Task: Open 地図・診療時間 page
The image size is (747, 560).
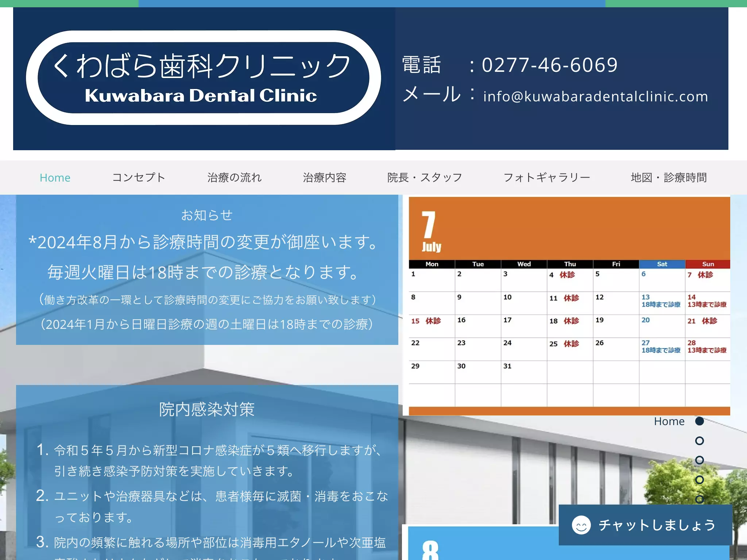Action: click(669, 178)
